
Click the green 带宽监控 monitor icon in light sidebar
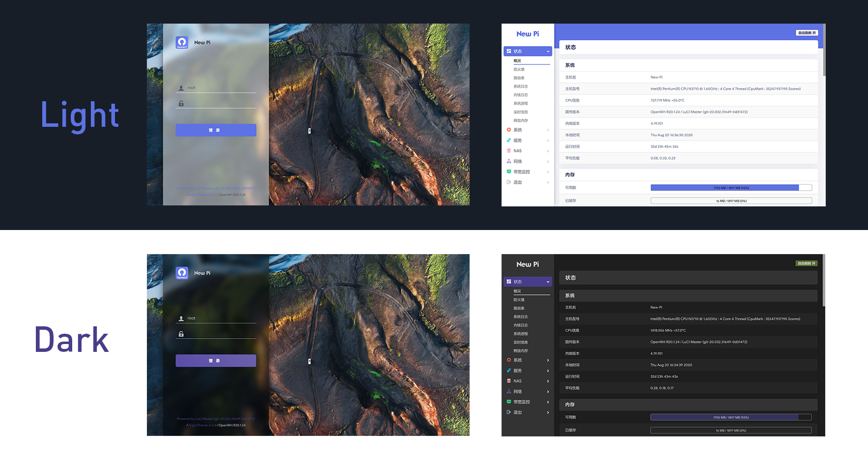(509, 172)
